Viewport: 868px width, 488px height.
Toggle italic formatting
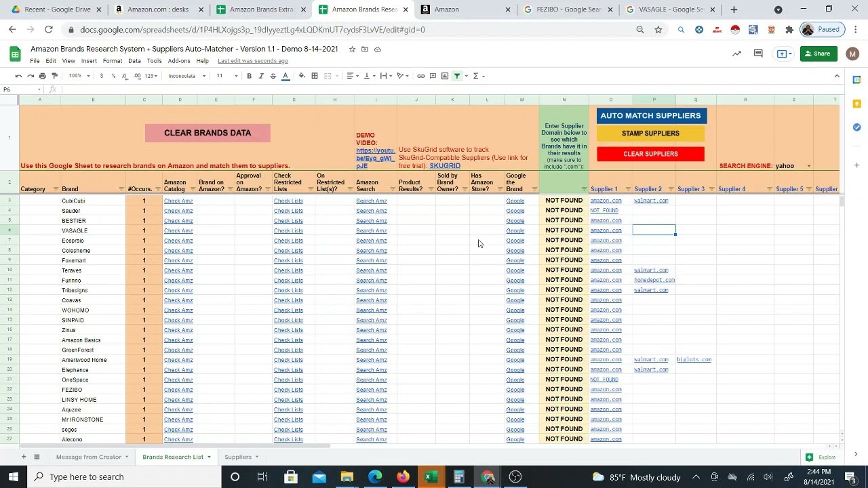pyautogui.click(x=261, y=76)
